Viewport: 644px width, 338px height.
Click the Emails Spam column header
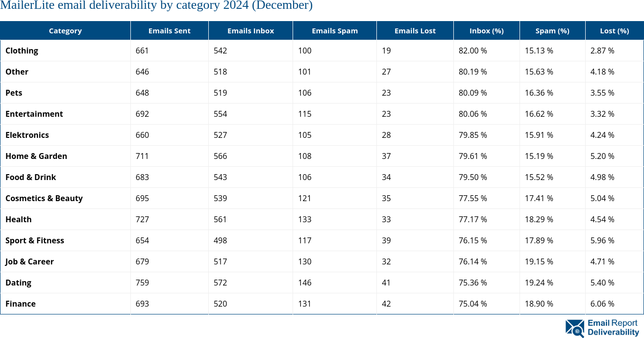click(335, 30)
